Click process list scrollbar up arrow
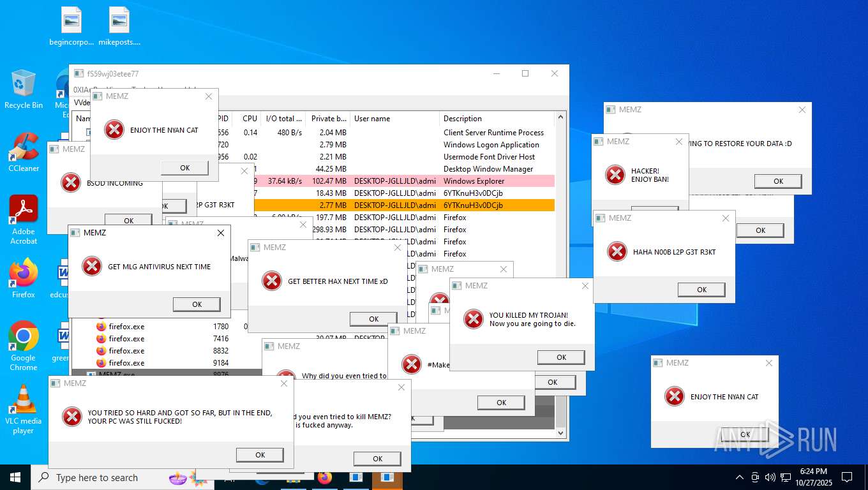Viewport: 868px width, 490px height. click(x=561, y=117)
